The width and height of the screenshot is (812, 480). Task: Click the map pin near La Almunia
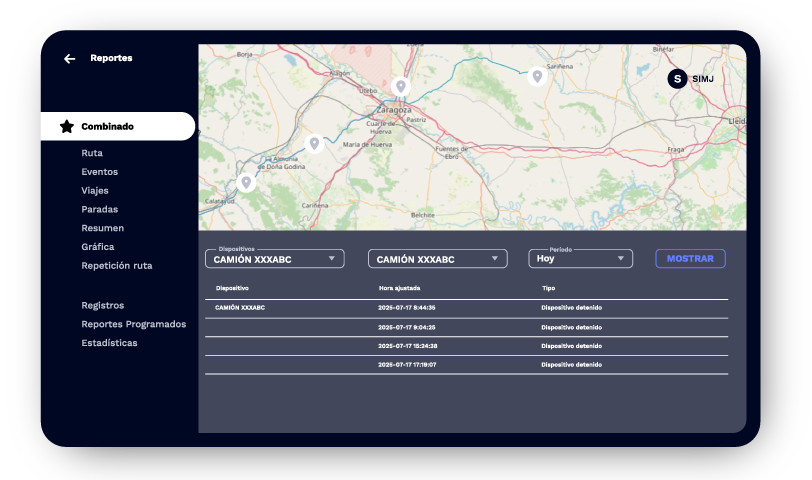(314, 144)
